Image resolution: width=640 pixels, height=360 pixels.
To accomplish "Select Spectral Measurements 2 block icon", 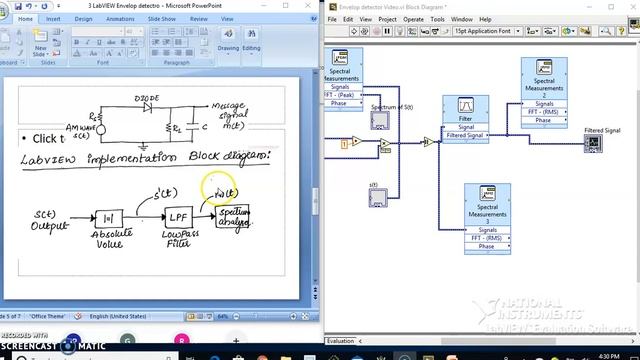I will tap(544, 67).
